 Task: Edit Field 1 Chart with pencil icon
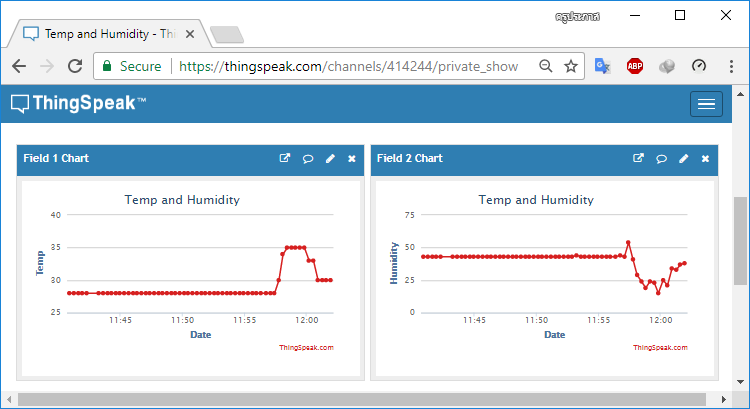[x=330, y=158]
